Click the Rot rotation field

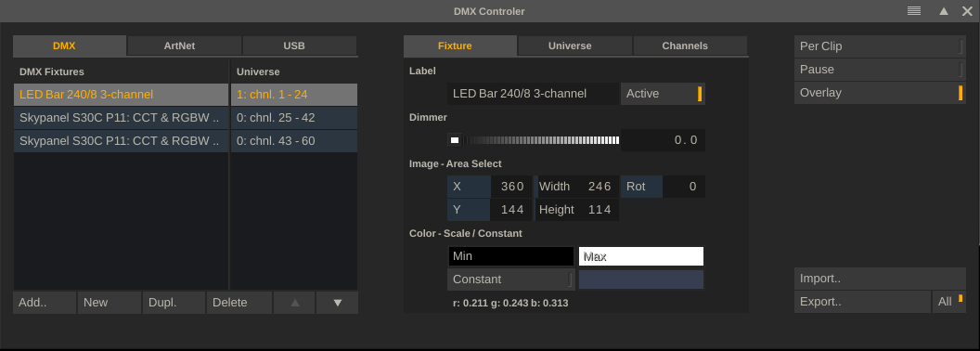tap(664, 187)
